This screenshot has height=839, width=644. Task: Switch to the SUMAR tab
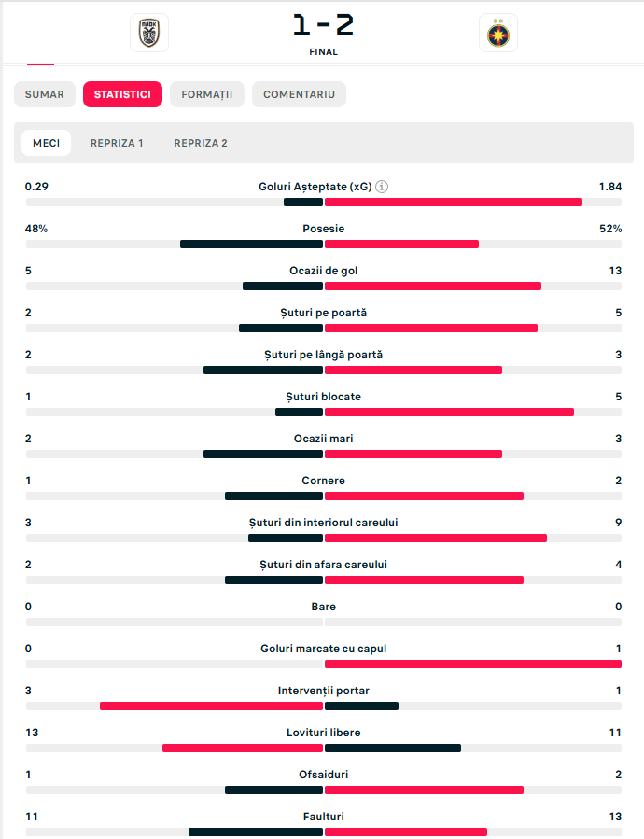point(45,94)
